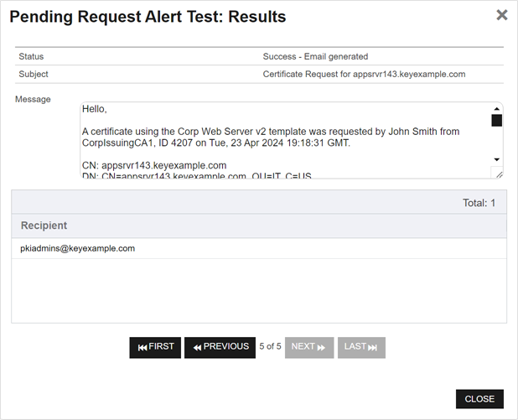Click the 'Total: 1' count label

479,203
